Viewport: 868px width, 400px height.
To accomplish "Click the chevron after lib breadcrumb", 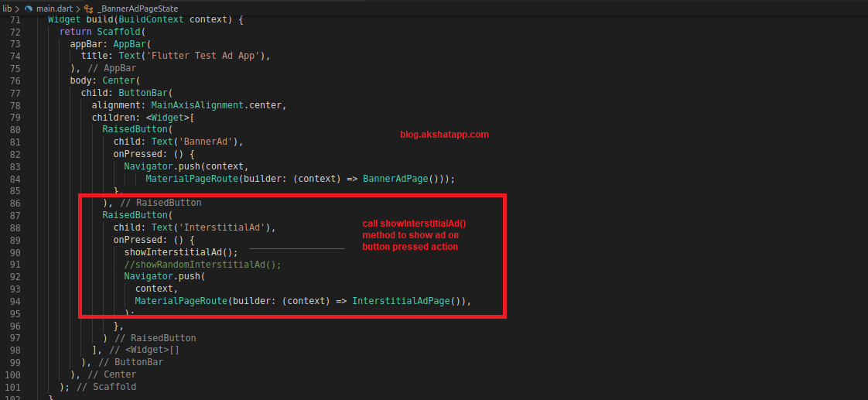I will click(17, 7).
